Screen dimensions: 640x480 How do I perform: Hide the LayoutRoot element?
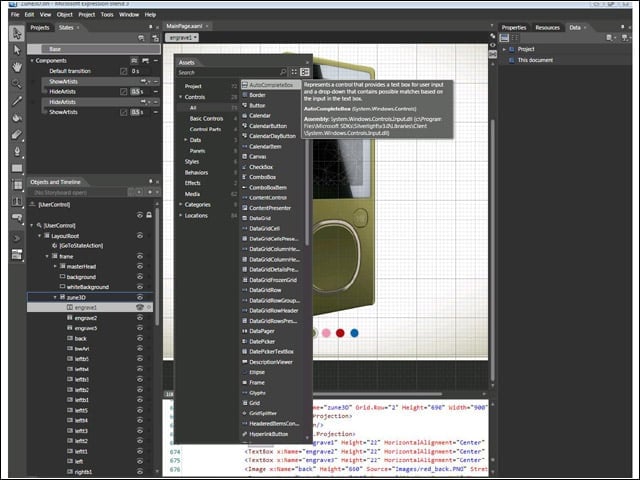140,236
